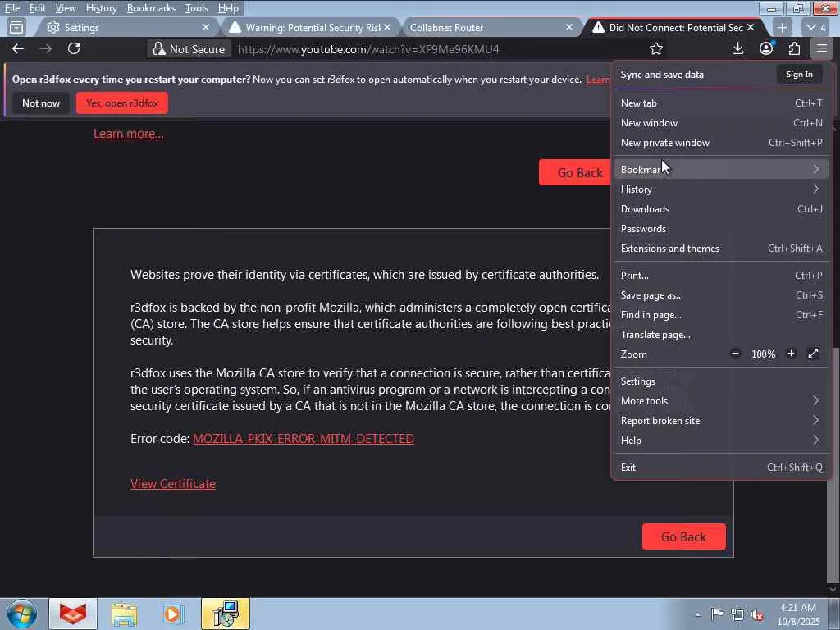Click Yes, open r3dfox button

[x=122, y=103]
